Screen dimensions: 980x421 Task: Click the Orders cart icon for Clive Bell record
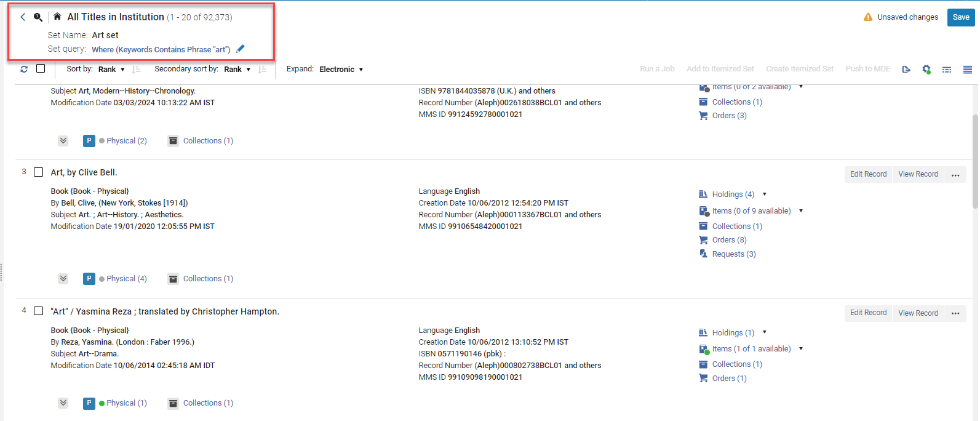703,240
